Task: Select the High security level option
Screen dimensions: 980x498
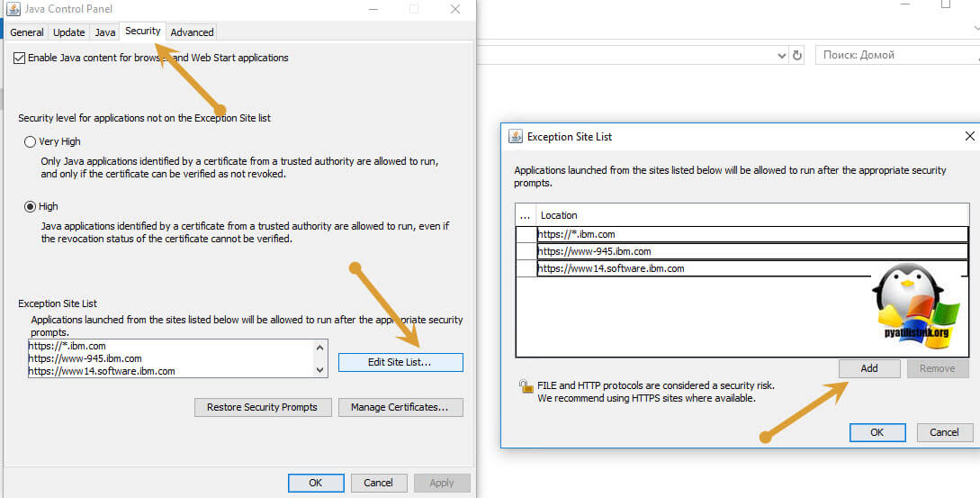Action: coord(31,206)
